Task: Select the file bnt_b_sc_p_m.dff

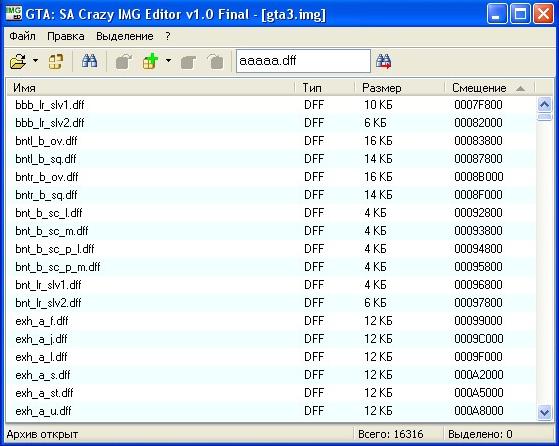Action: [x=58, y=267]
